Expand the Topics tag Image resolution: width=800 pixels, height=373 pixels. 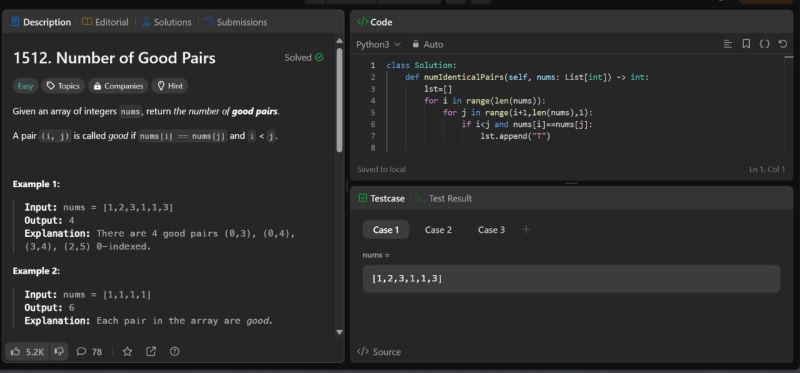63,86
